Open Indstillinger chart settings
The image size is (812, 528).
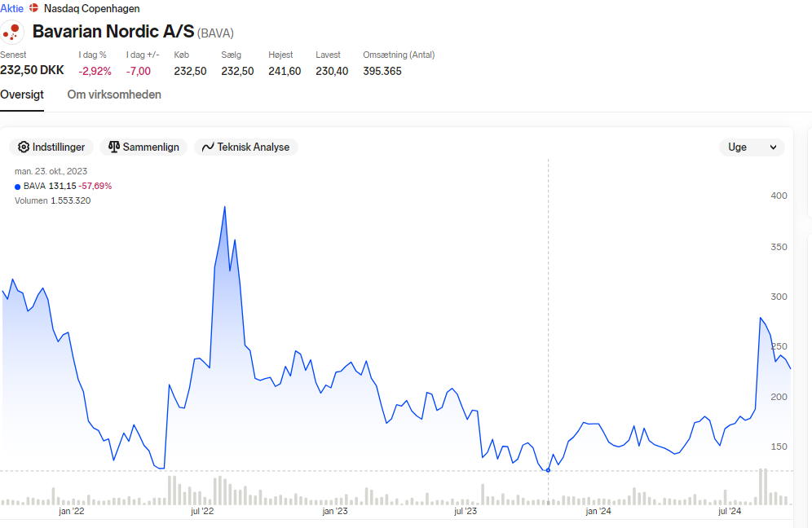(x=51, y=147)
